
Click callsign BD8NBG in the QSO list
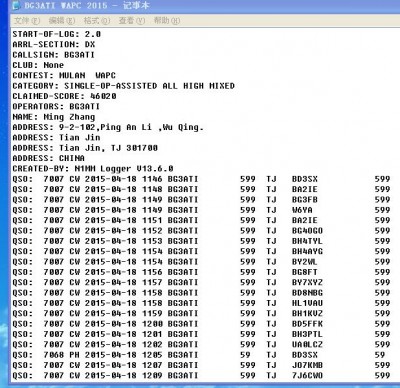point(307,293)
